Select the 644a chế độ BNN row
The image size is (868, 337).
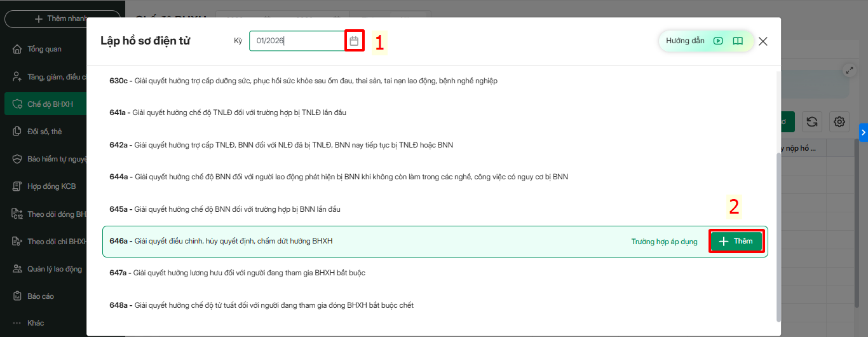[435, 177]
